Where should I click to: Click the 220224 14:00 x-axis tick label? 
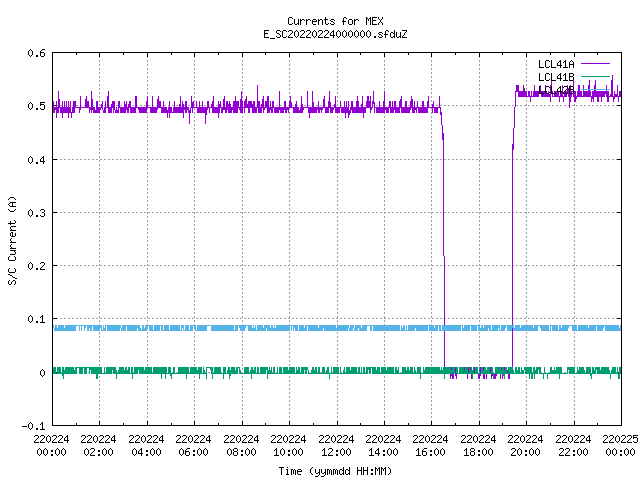(383, 445)
